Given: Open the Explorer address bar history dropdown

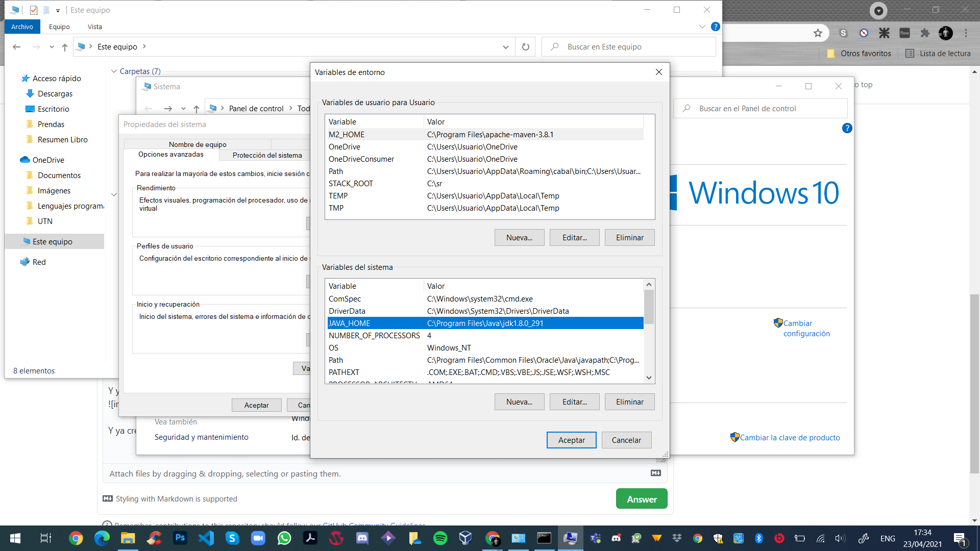Looking at the screenshot, I should 505,47.
